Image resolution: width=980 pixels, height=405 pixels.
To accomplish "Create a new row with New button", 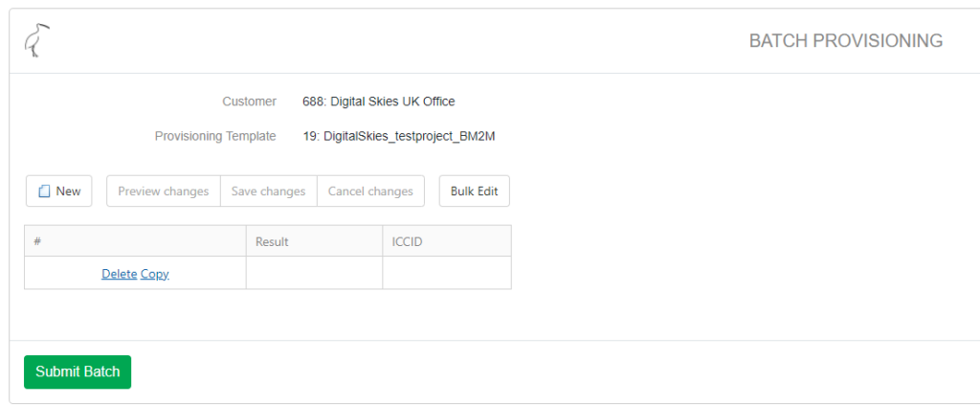I will pos(58,191).
